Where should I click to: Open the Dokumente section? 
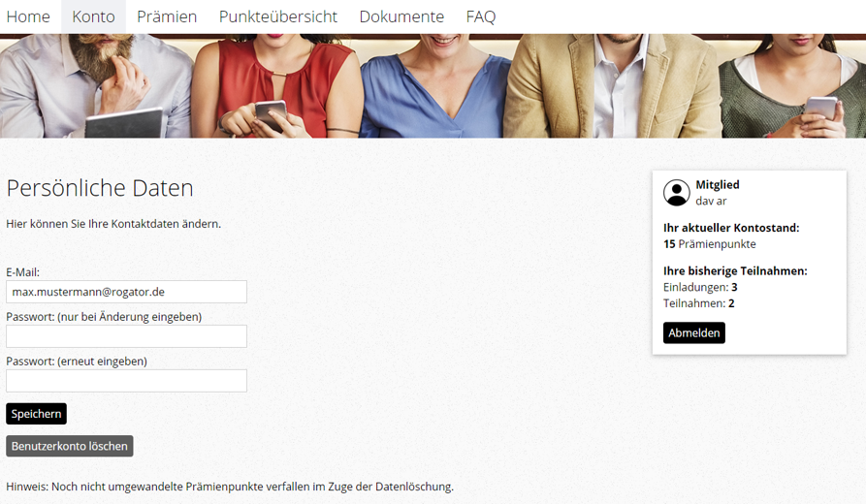[x=401, y=16]
